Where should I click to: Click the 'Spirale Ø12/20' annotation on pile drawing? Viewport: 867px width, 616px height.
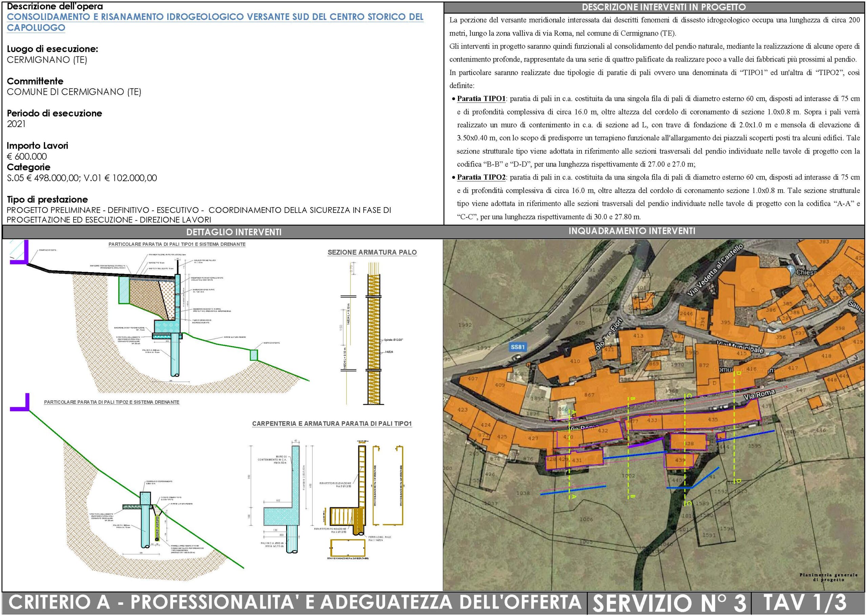point(394,340)
